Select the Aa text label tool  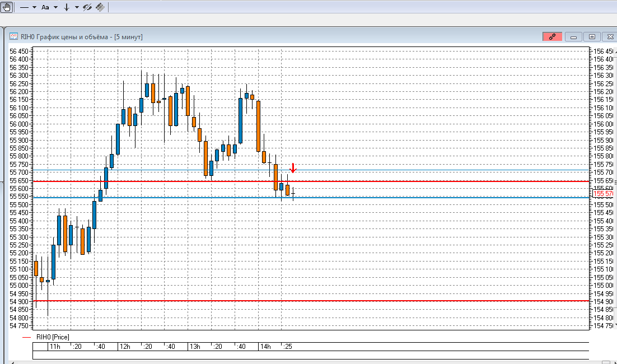pos(45,7)
